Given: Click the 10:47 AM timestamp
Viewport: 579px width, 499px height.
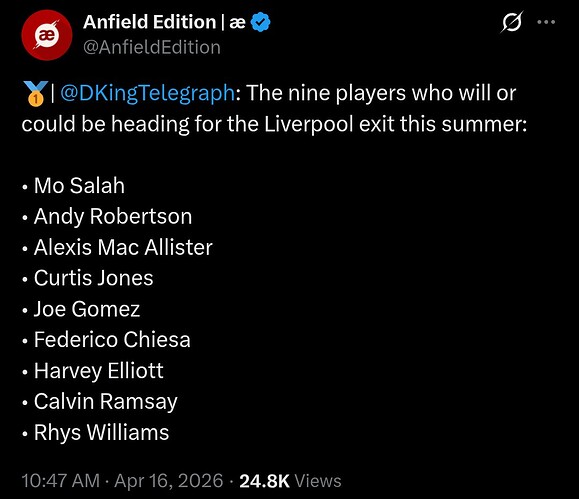Looking at the screenshot, I should coord(61,481).
